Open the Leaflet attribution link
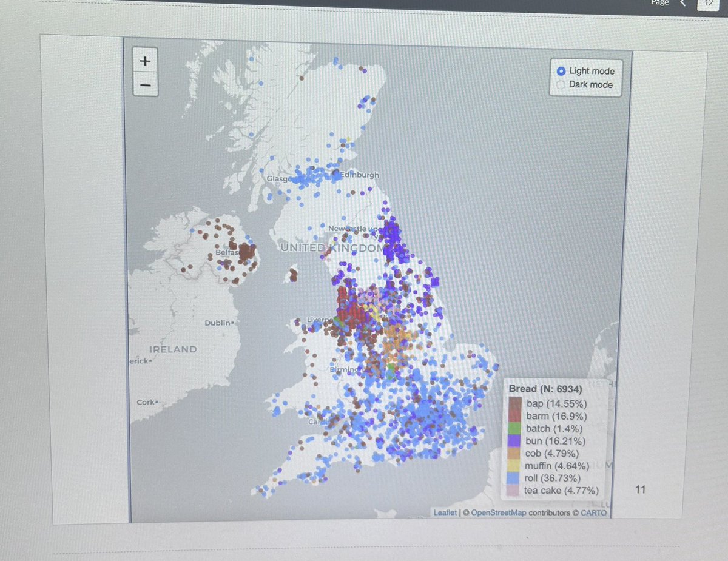Viewport: 728px width, 561px height. (x=445, y=513)
